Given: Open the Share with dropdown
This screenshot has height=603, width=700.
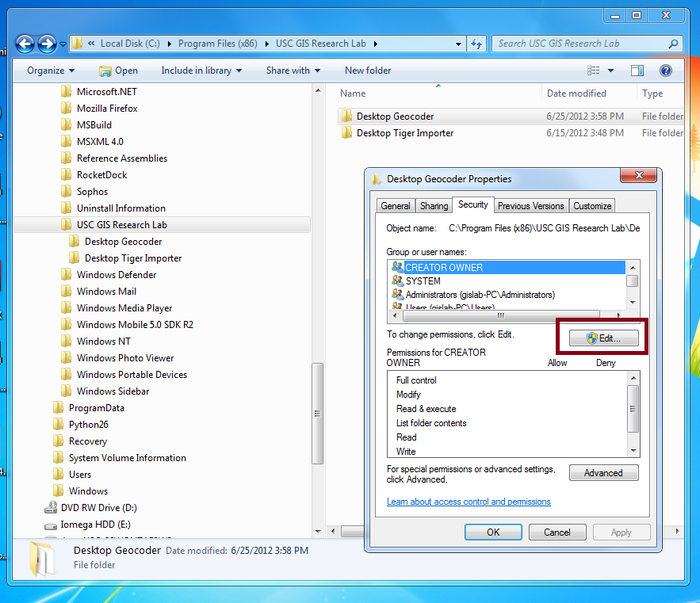Looking at the screenshot, I should click(x=293, y=71).
